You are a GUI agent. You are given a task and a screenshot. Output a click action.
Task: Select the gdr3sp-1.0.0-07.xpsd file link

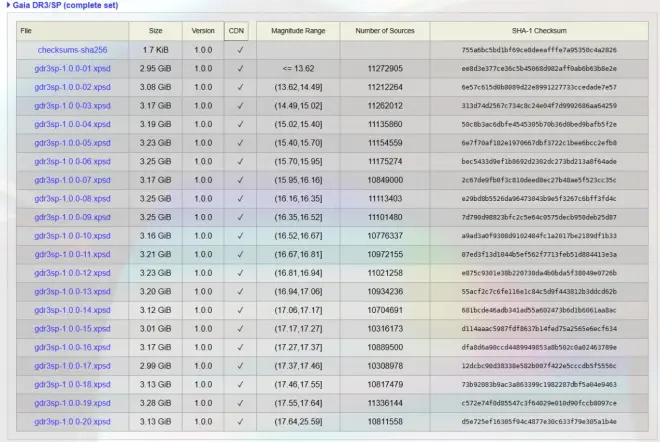(72, 180)
